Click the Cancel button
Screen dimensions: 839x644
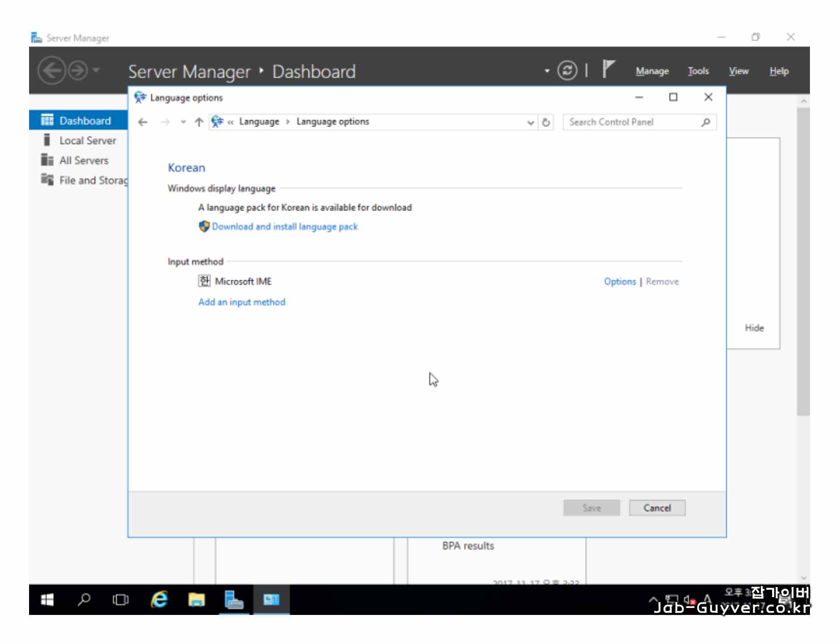pos(657,508)
